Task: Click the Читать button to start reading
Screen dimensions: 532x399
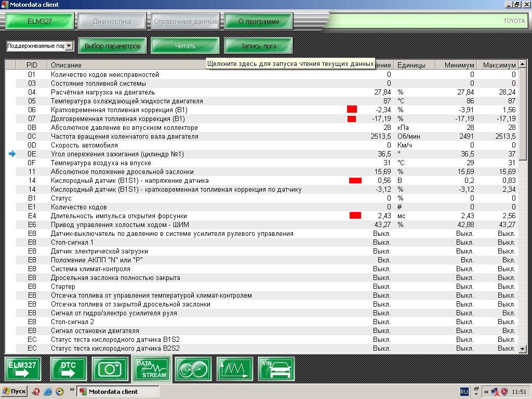Action: [185, 46]
